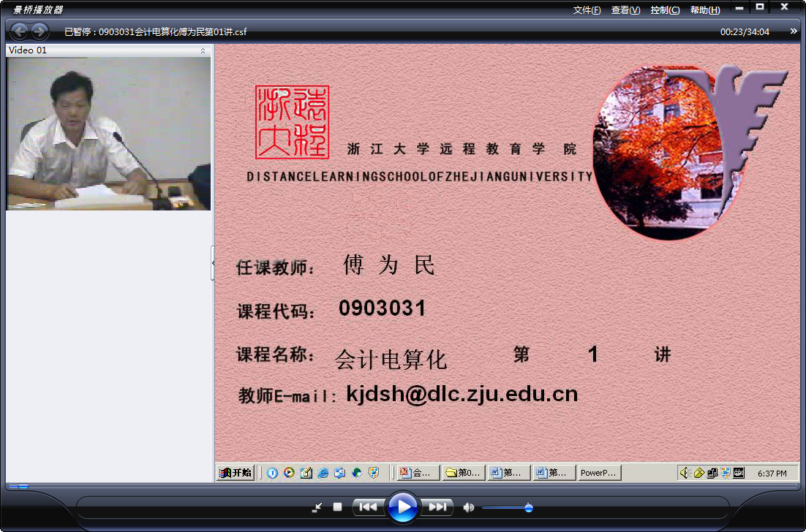Click the PowerP... taskbar button in slide
806x532 pixels.
[x=599, y=473]
